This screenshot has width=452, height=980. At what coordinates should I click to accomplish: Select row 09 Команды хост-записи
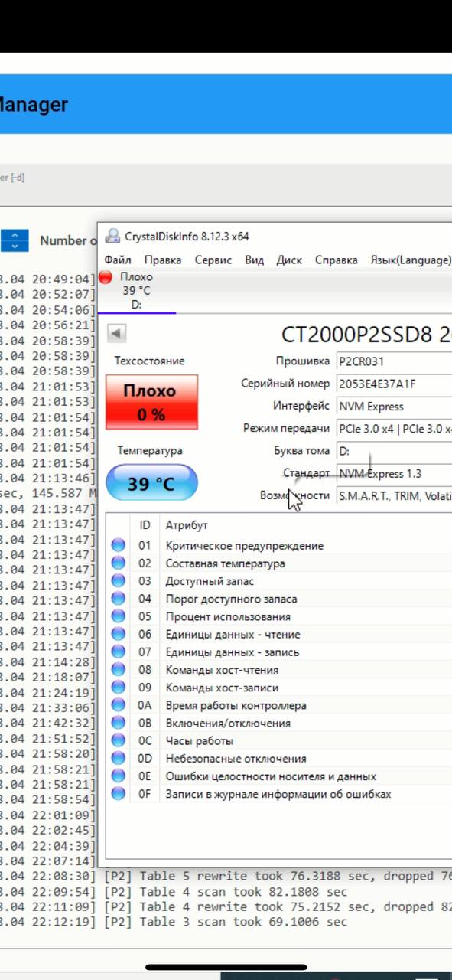coord(279,688)
